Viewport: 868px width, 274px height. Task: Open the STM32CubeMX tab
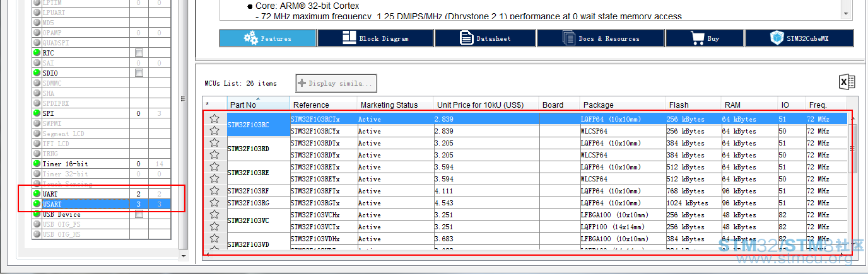[x=799, y=38]
